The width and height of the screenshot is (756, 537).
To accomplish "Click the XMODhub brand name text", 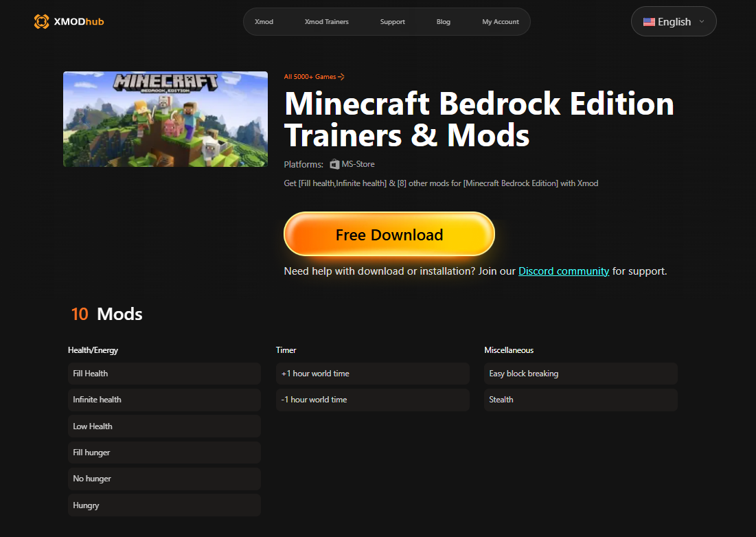I will [78, 22].
